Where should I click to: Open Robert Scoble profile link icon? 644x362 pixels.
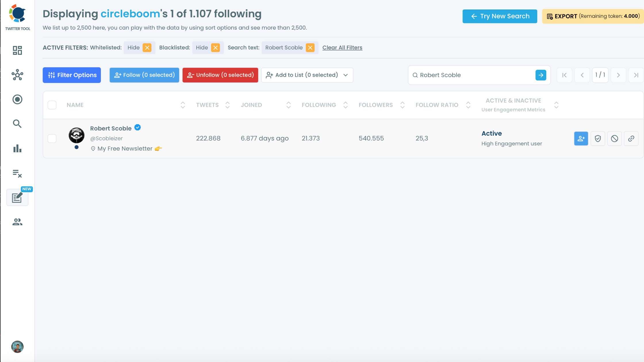pyautogui.click(x=631, y=139)
